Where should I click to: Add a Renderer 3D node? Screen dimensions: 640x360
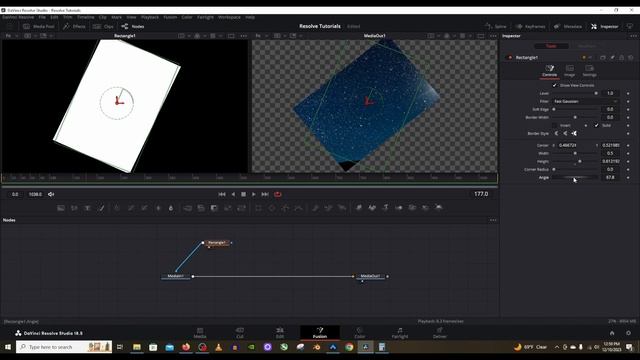click(439, 208)
